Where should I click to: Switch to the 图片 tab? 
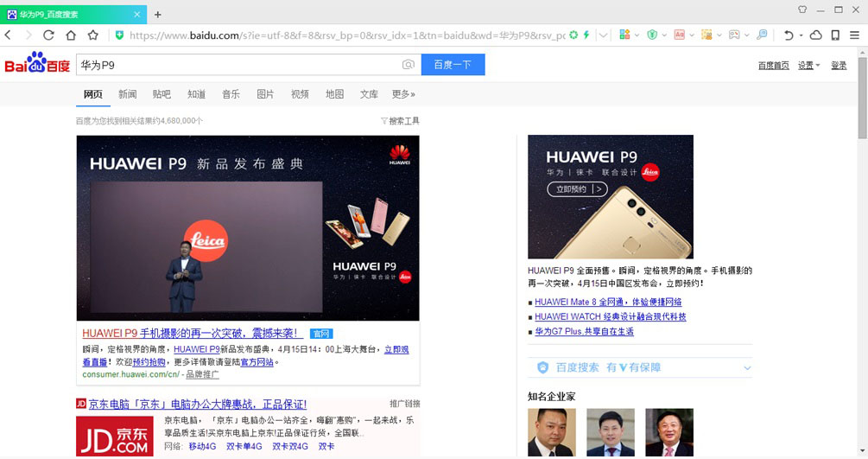265,94
